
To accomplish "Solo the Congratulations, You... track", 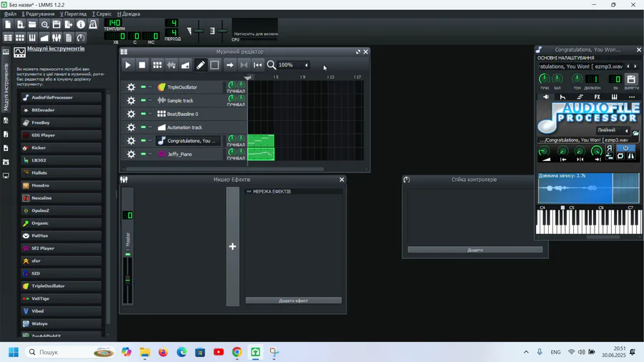I will click(150, 141).
